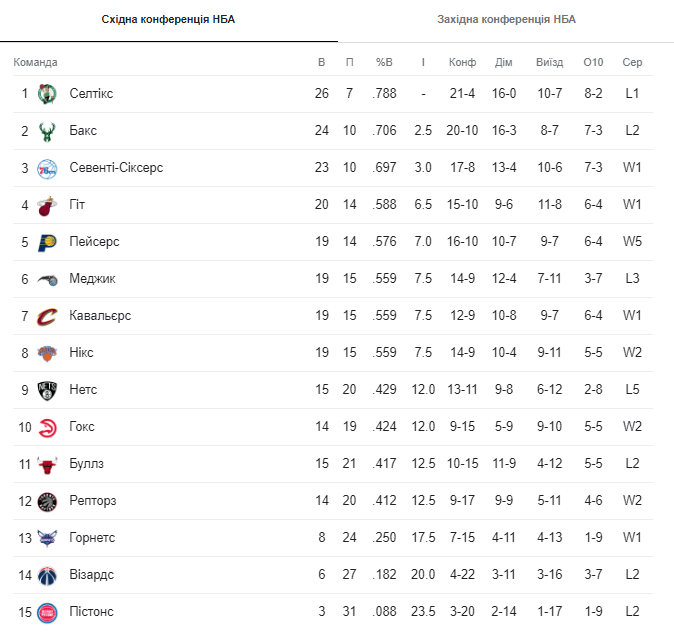Click the Heat flaming ball logo

click(x=47, y=205)
